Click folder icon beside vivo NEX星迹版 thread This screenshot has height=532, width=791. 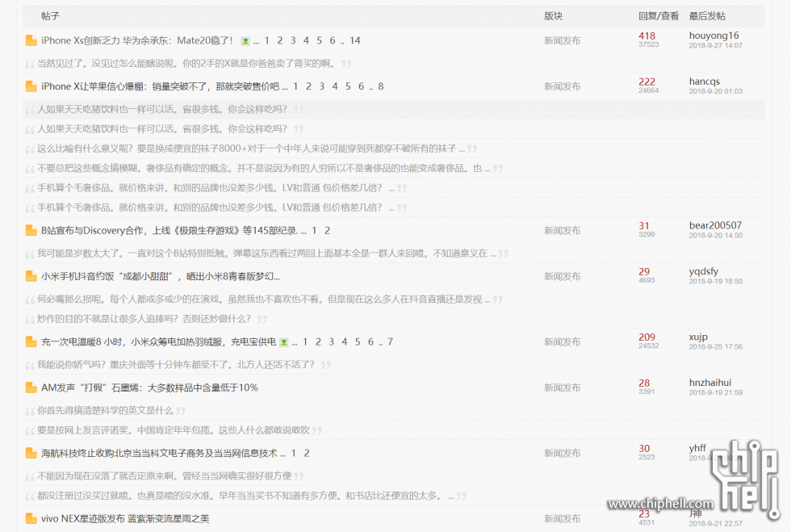31,518
